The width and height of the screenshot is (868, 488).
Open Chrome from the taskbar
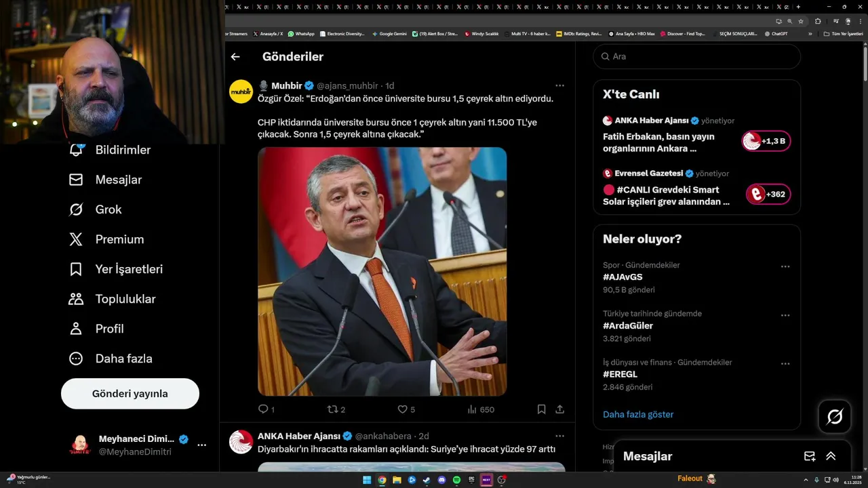tap(382, 480)
